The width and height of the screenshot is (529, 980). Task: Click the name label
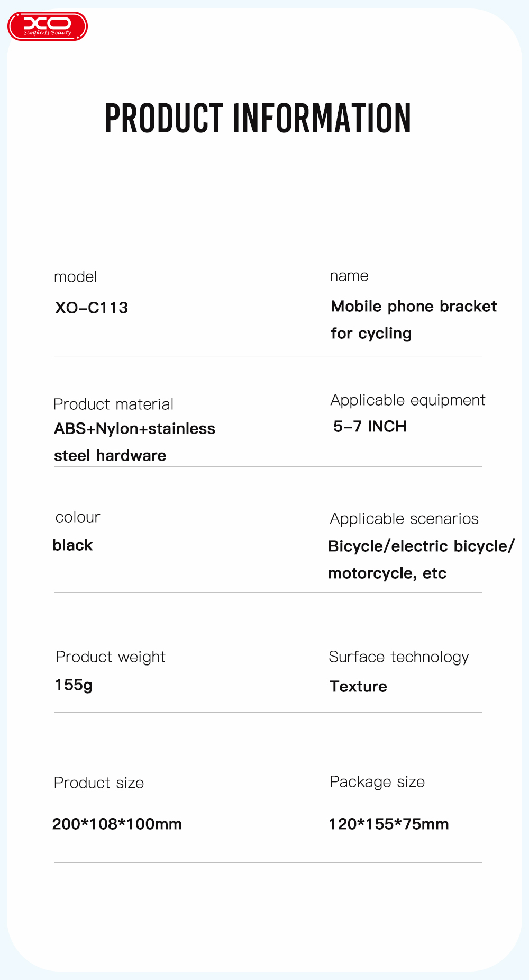pyautogui.click(x=349, y=276)
